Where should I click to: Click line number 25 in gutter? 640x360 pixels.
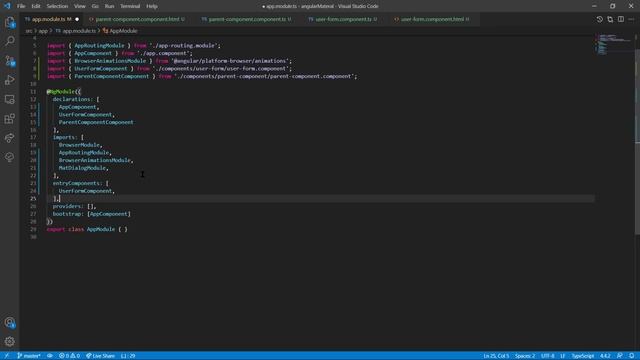tap(33, 199)
